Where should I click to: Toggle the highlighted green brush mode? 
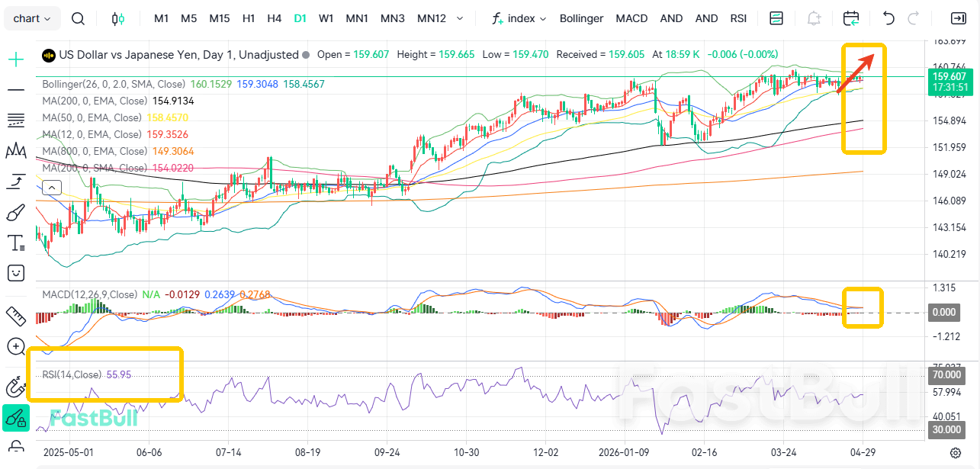(x=15, y=418)
